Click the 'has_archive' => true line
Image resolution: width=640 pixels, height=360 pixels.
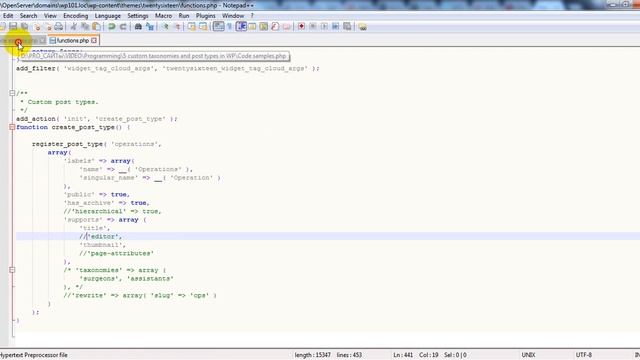pyautogui.click(x=107, y=203)
